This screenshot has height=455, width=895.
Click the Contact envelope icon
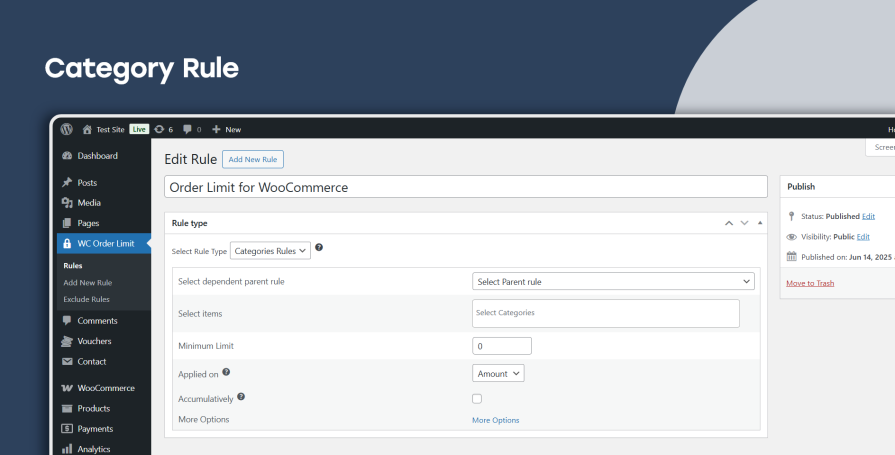[67, 361]
